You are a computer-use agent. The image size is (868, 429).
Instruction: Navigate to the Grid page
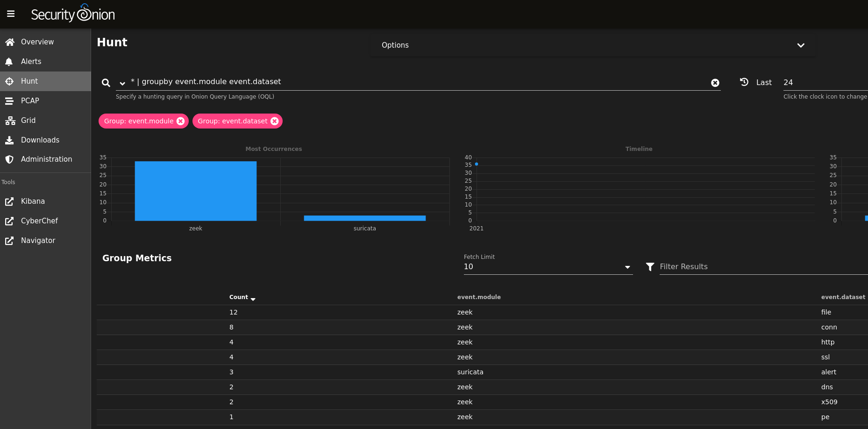pos(45,121)
